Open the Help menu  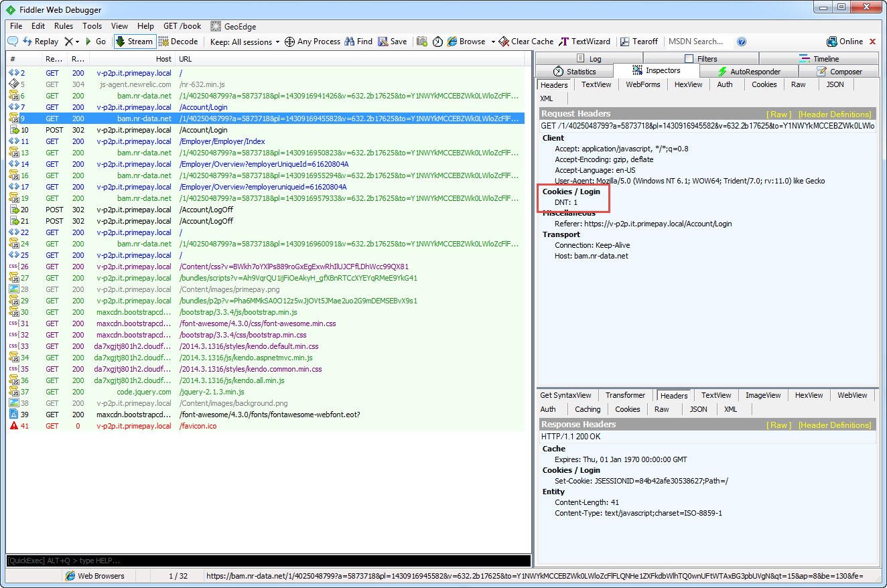point(145,26)
